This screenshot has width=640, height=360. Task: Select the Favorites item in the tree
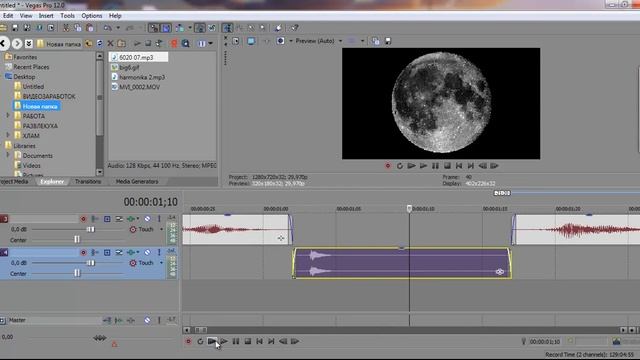tap(25, 57)
